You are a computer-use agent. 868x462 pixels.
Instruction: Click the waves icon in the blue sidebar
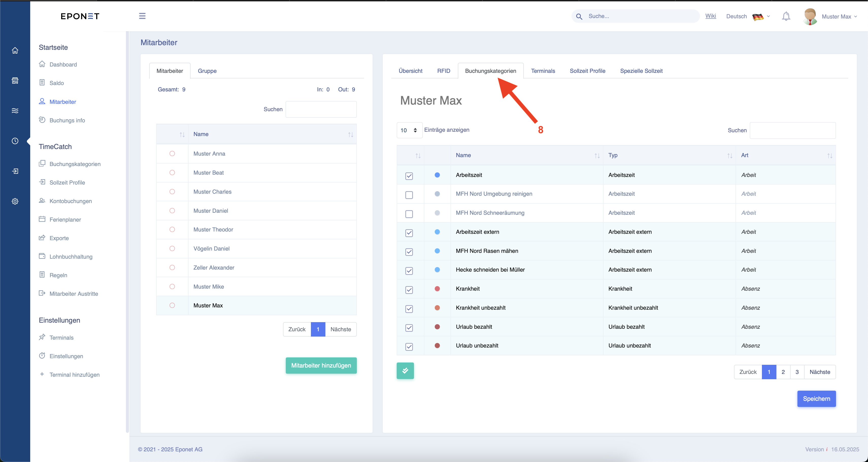pos(15,110)
